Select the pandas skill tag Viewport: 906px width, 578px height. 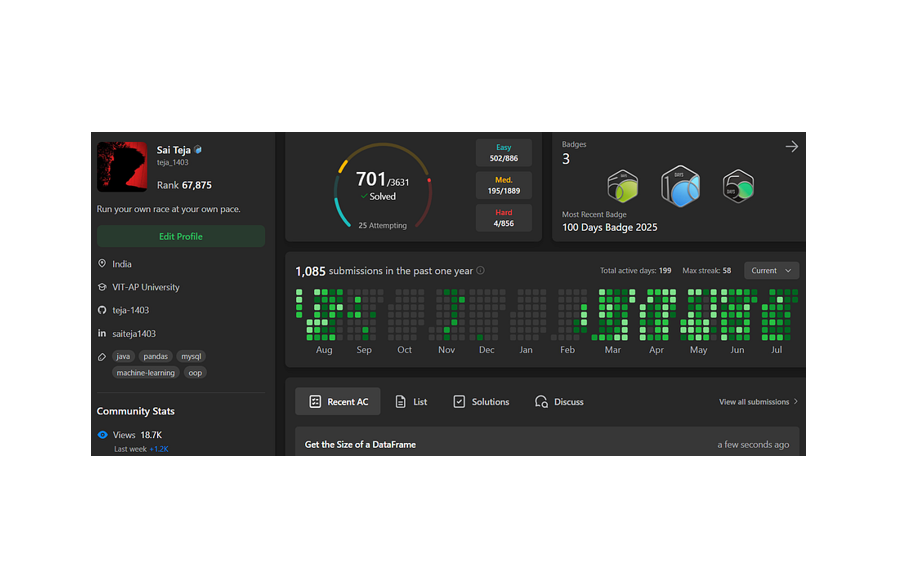(155, 356)
